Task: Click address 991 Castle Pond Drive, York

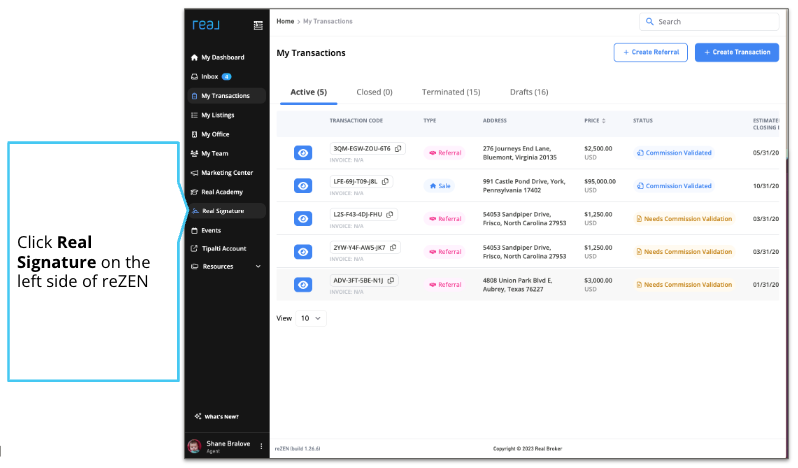Action: 524,186
